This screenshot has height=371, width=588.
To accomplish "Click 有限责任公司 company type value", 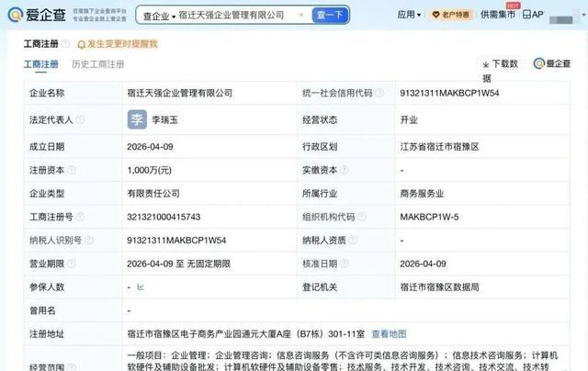I will point(153,194).
